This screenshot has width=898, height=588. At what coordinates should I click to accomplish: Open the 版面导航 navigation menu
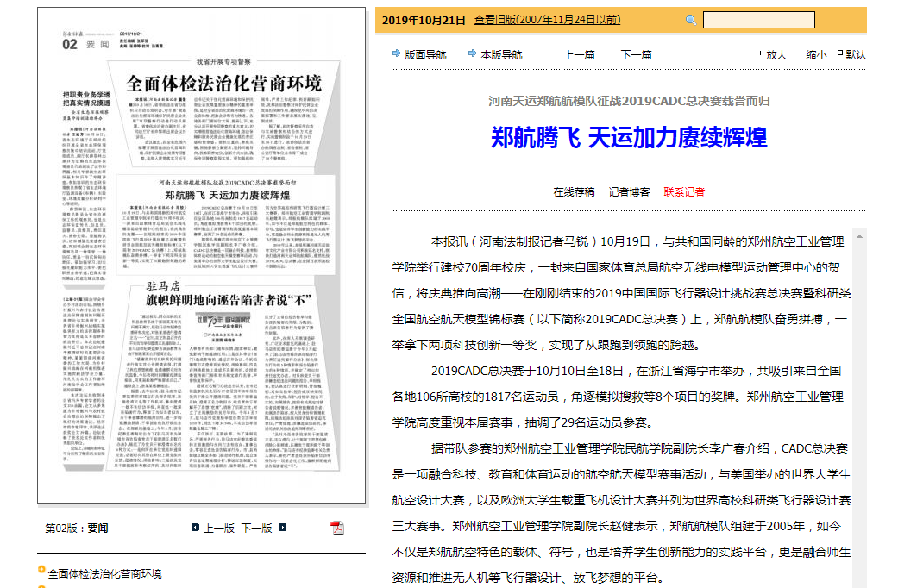425,54
